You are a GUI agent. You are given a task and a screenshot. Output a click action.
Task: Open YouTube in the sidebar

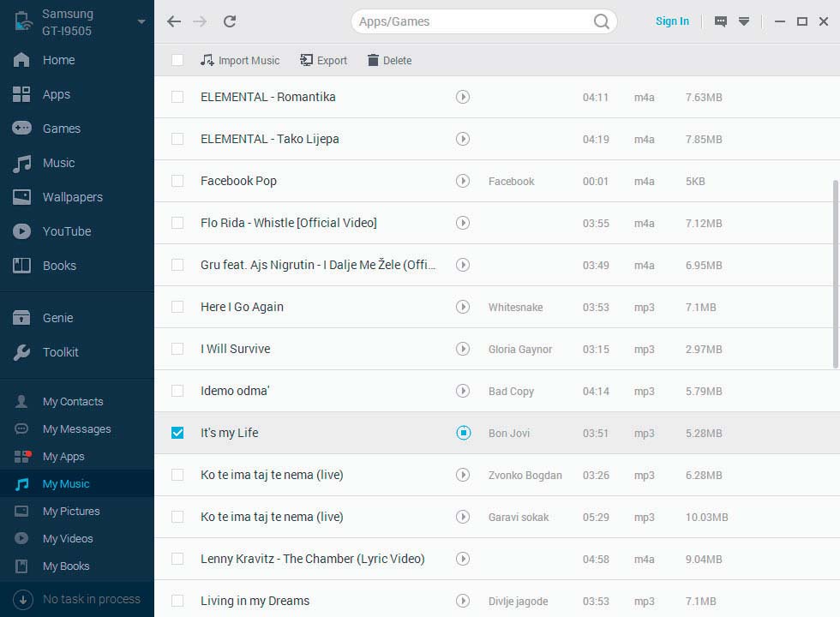[x=77, y=231]
